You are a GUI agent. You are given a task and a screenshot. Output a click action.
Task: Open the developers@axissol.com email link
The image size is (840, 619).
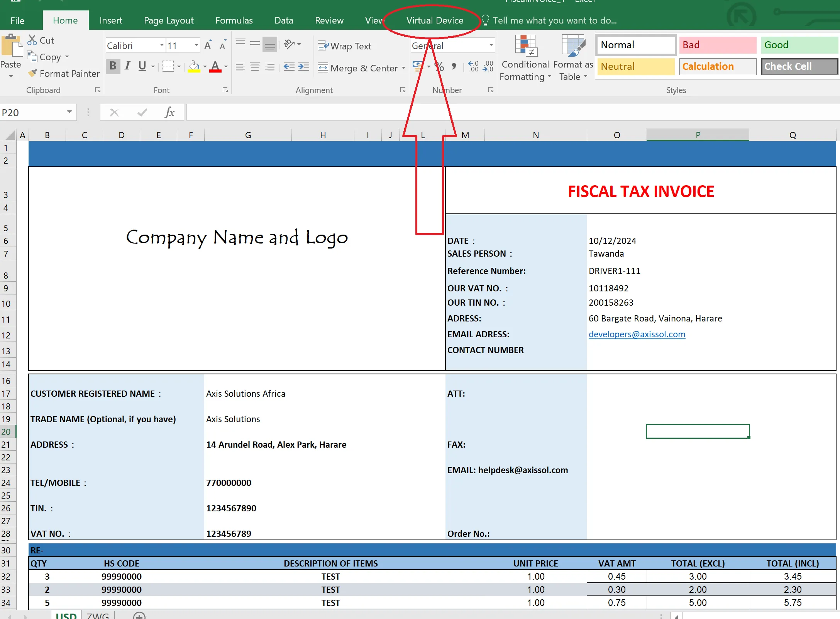[637, 334]
